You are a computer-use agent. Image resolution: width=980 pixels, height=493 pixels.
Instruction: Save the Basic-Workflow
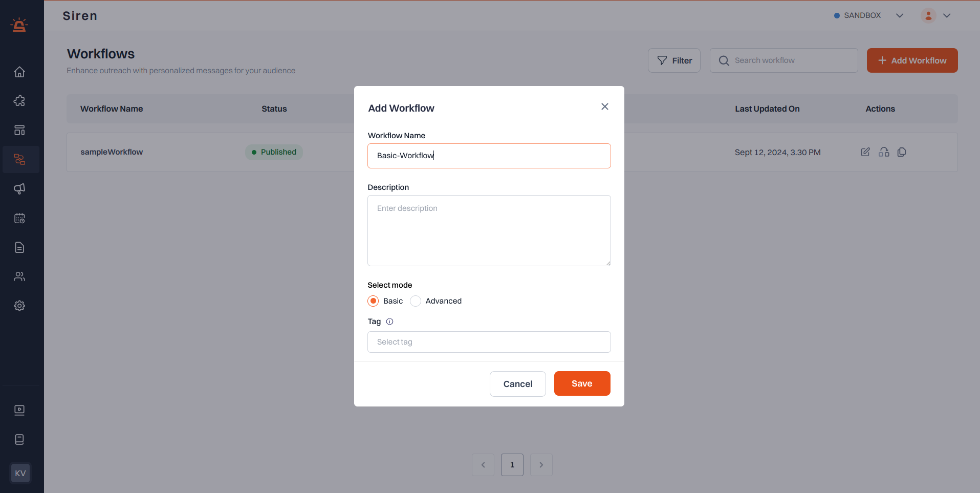[582, 383]
